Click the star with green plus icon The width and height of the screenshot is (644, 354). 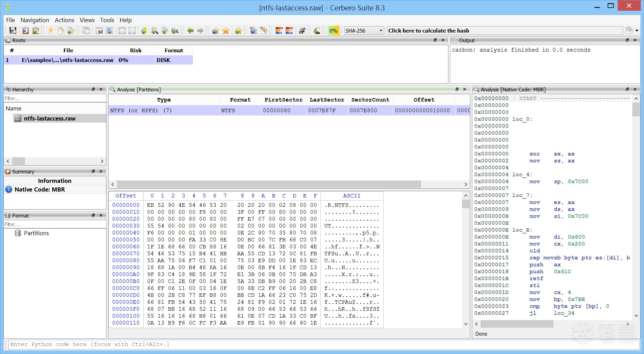point(238,30)
